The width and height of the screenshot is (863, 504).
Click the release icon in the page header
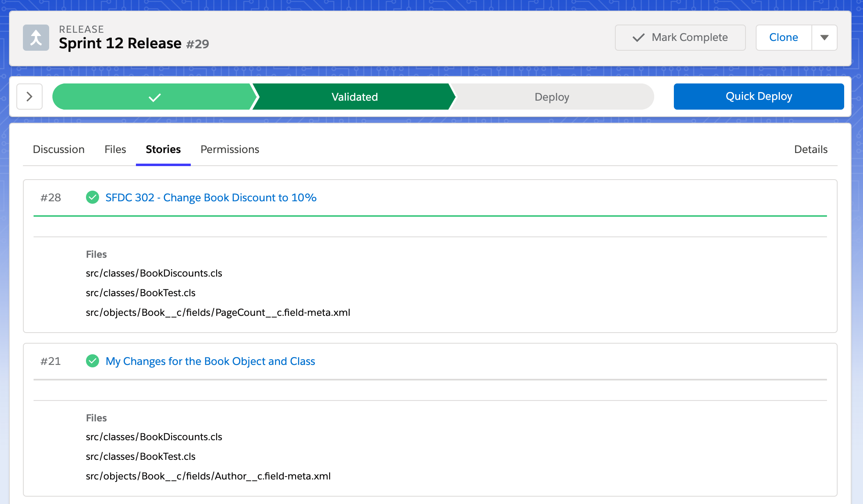tap(36, 38)
